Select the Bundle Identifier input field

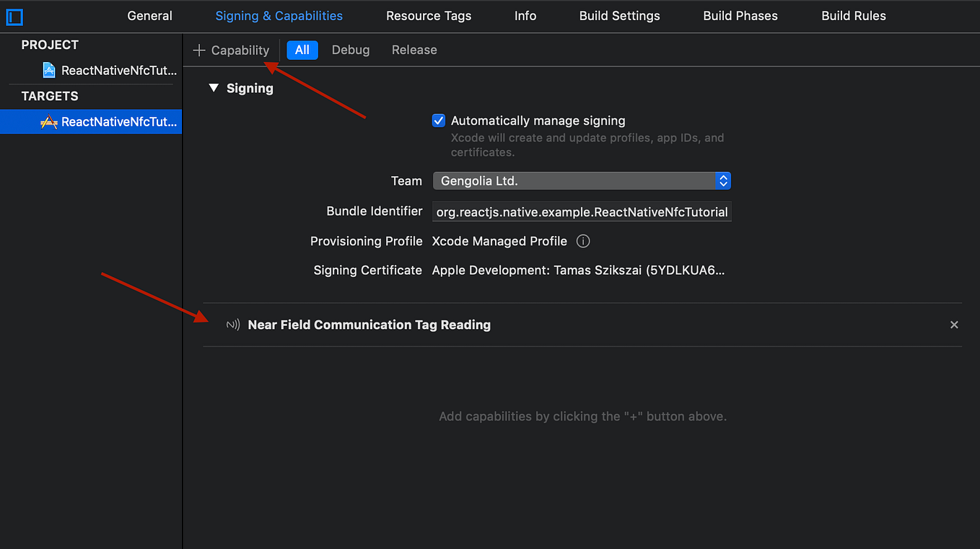point(582,211)
